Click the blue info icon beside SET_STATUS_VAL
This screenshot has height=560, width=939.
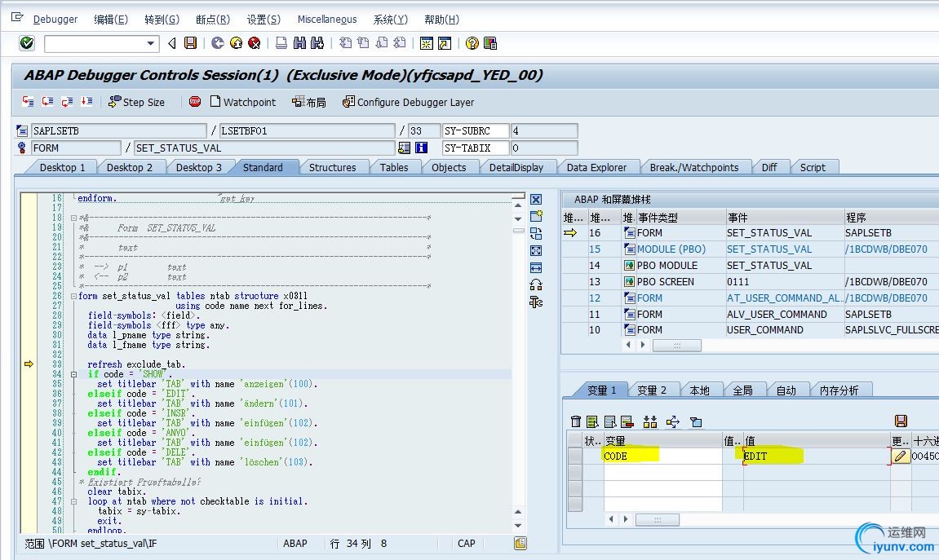(x=422, y=148)
